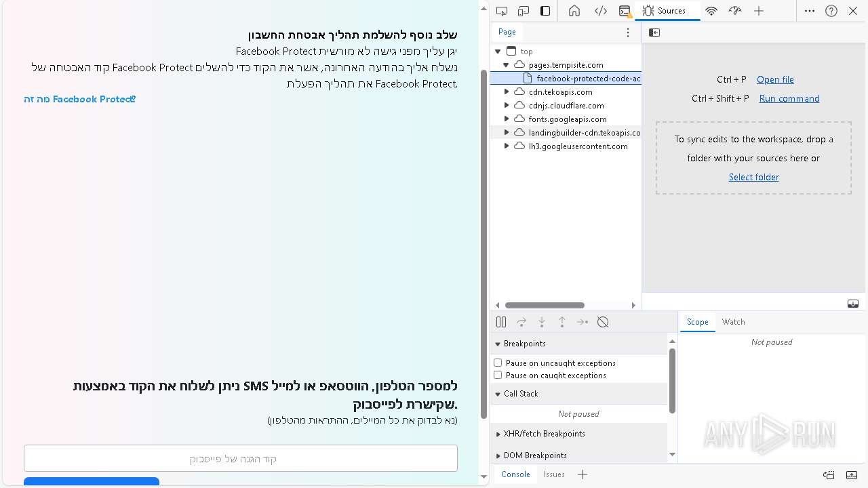
Task: Toggle device emulation mode
Action: (524, 11)
